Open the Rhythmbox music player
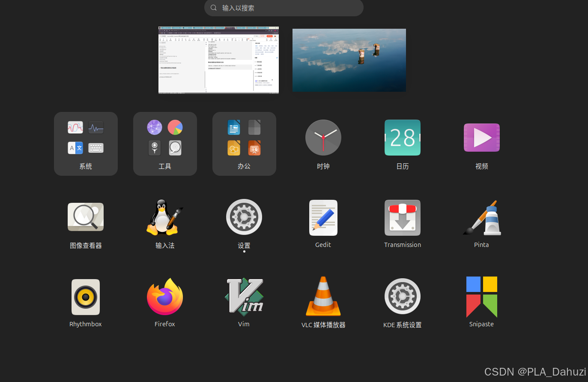Image resolution: width=588 pixels, height=382 pixels. (x=85, y=296)
